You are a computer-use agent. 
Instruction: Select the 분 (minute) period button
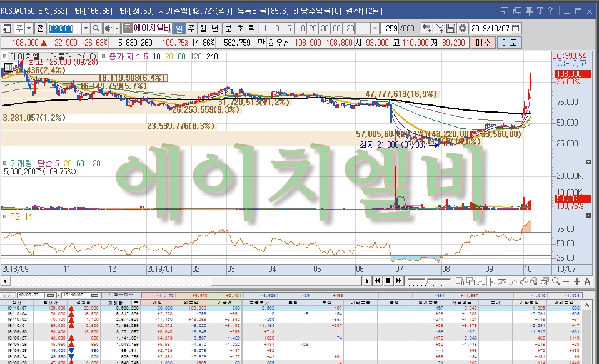(228, 28)
